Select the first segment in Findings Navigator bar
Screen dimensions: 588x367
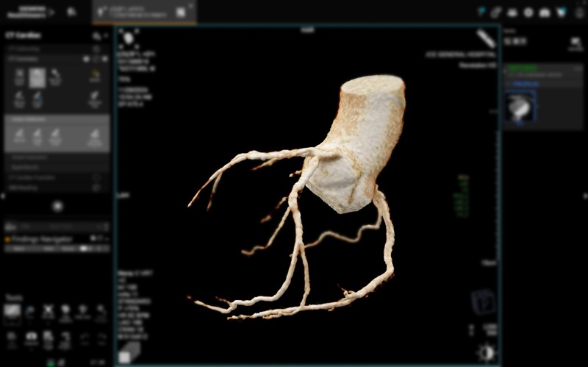pyautogui.click(x=15, y=249)
